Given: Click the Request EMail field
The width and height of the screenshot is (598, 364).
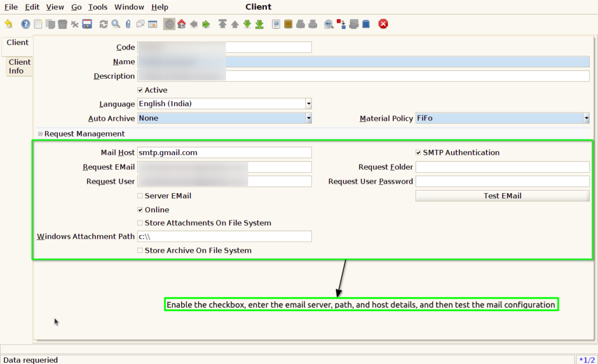Looking at the screenshot, I should point(224,167).
